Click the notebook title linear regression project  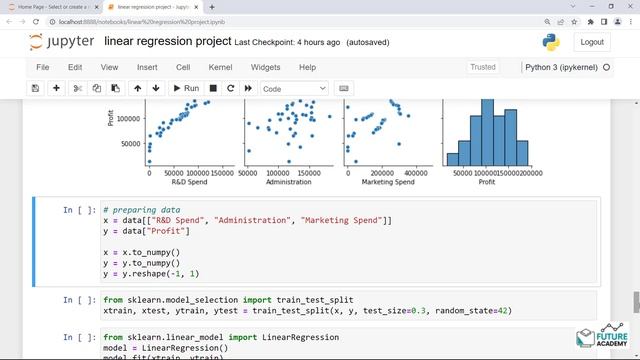tap(167, 41)
